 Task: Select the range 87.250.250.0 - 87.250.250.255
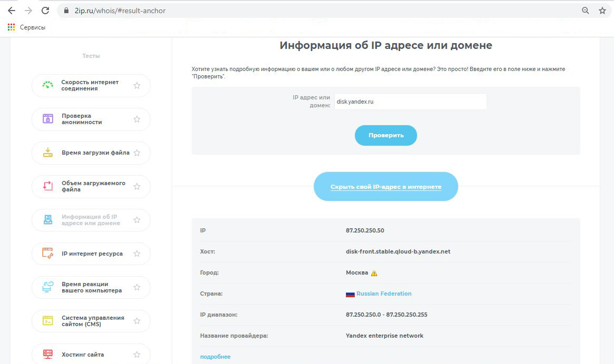point(387,315)
